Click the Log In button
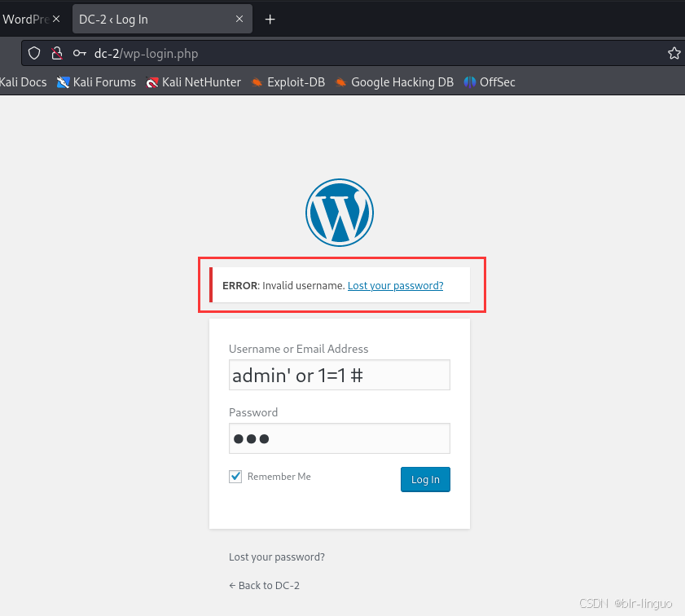 click(425, 479)
